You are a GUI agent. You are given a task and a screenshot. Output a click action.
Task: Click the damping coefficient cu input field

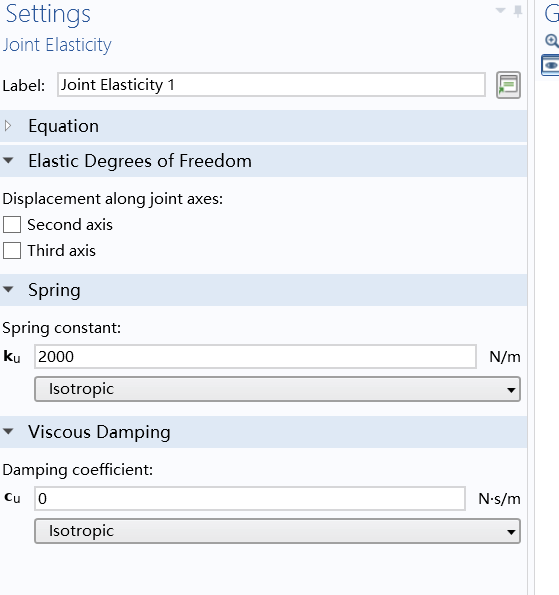(x=250, y=498)
